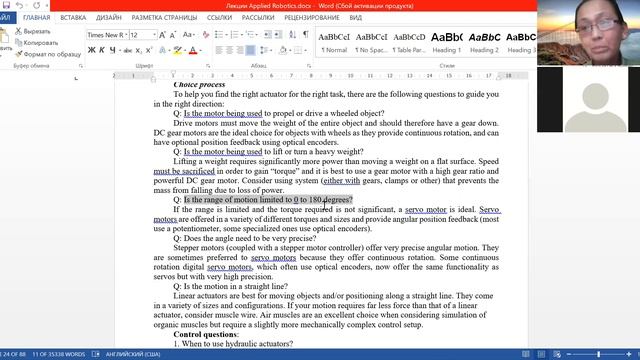The image size is (640, 360).
Task: Switch to ССЫЛКИ tab
Action: (x=219, y=18)
